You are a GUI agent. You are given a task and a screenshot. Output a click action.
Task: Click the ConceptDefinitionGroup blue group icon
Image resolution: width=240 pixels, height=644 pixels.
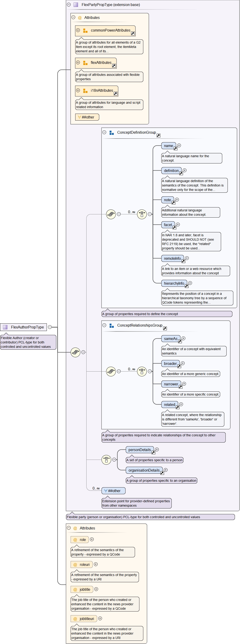point(112,133)
